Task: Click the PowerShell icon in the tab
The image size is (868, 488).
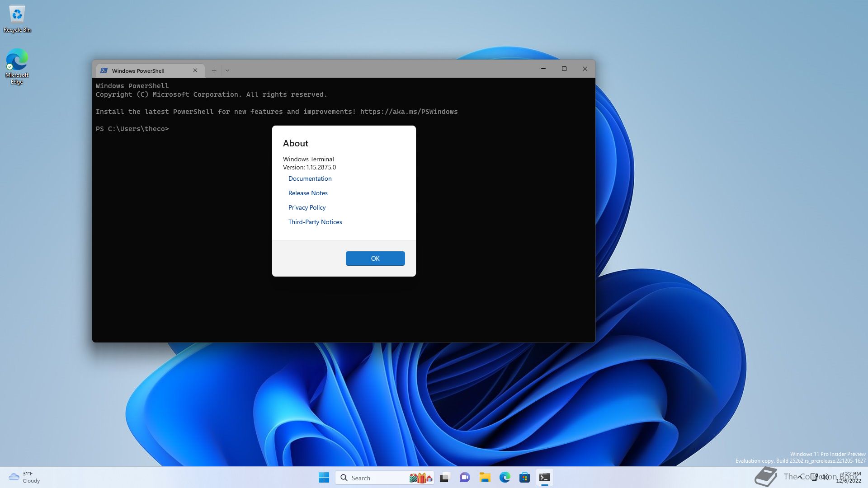Action: click(x=104, y=70)
